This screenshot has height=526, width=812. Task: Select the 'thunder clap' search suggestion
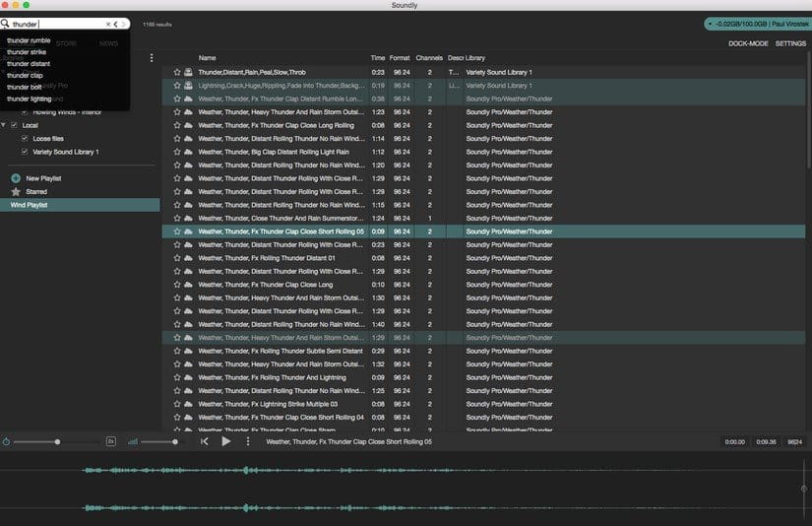[25, 75]
